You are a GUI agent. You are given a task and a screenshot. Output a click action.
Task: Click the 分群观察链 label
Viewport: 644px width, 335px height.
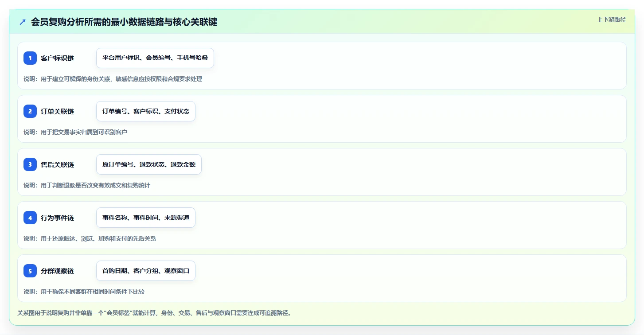click(x=57, y=271)
